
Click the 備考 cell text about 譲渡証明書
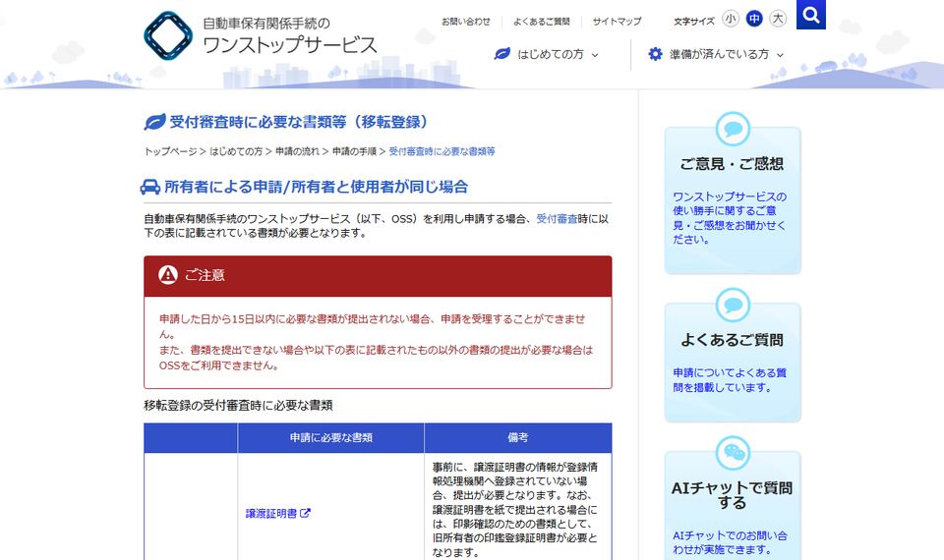pos(515,510)
